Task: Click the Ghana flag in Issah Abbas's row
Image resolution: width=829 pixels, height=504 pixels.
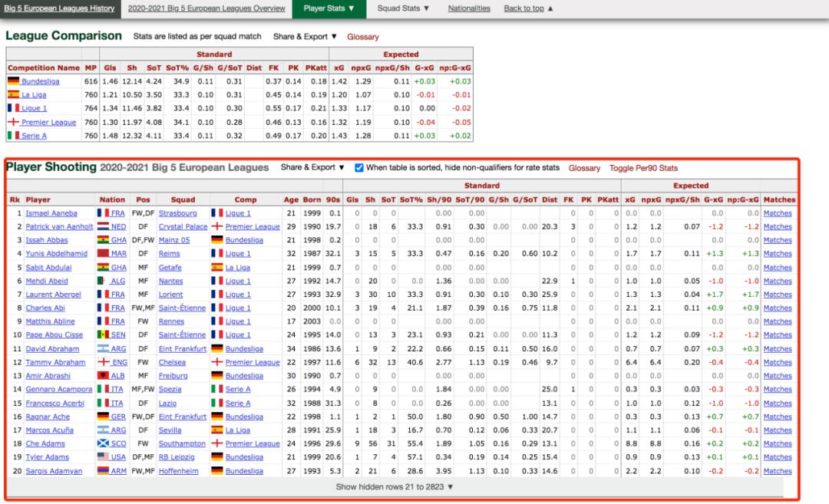Action: [103, 239]
